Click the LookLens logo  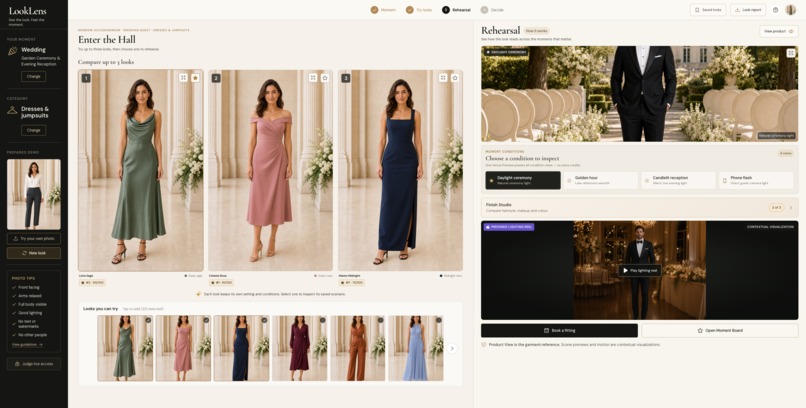pyautogui.click(x=27, y=11)
